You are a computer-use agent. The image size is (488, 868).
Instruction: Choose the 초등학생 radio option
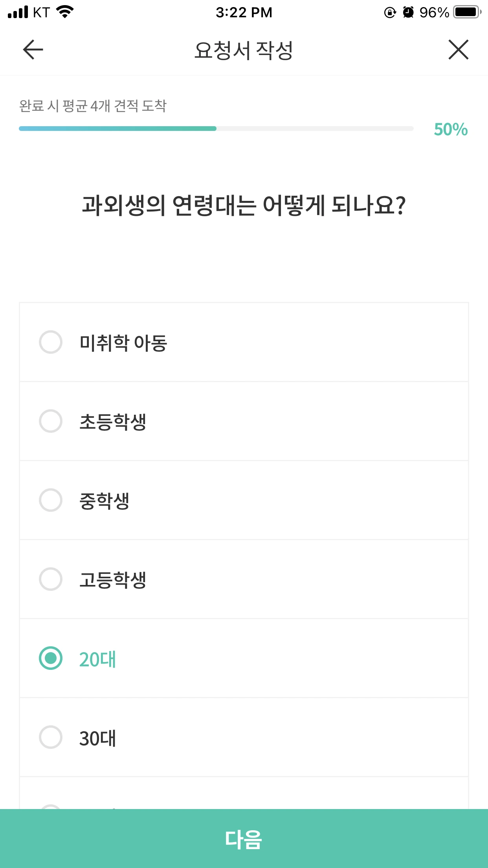click(51, 421)
